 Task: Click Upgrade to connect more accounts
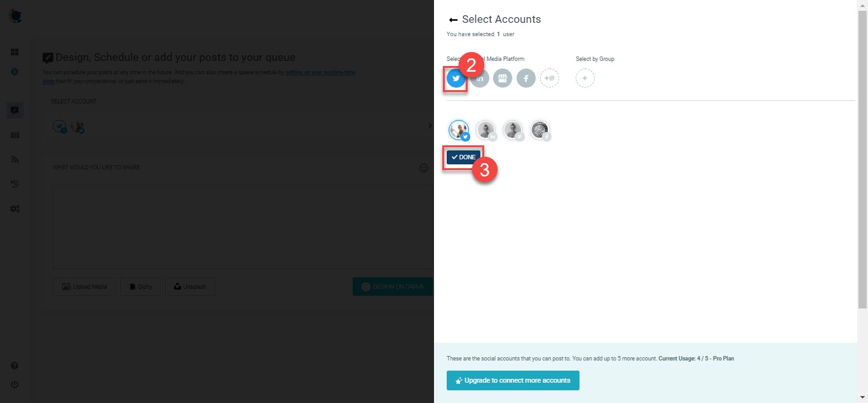513,380
